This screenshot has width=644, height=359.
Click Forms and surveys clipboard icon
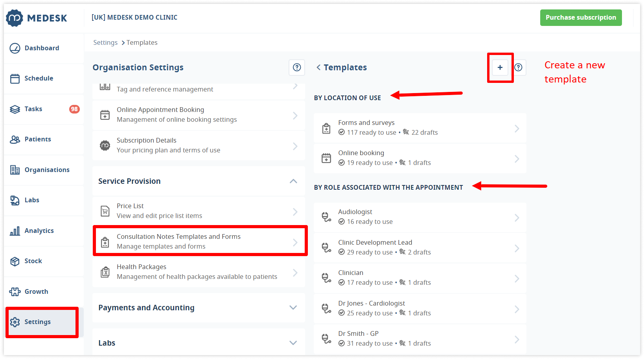tap(326, 128)
